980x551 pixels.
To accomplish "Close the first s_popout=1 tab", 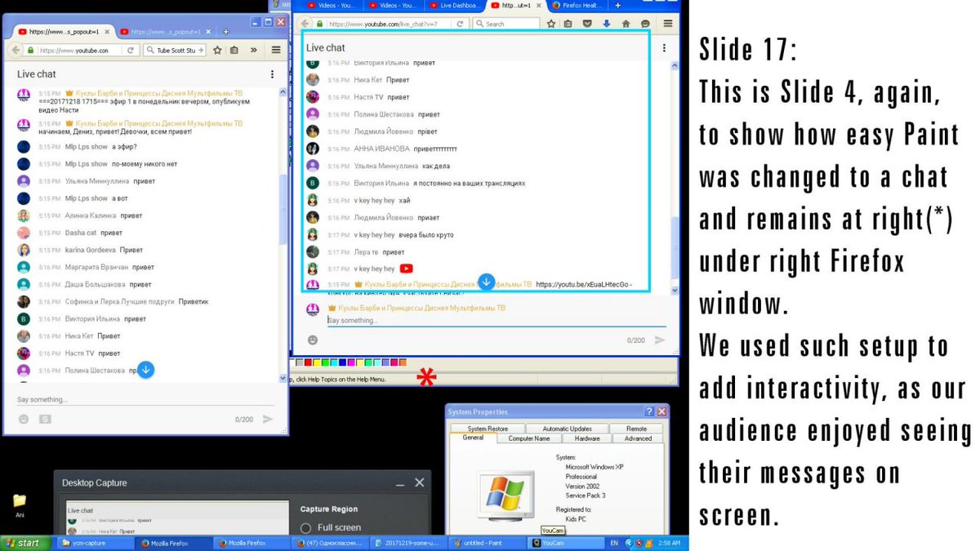I will point(106,32).
